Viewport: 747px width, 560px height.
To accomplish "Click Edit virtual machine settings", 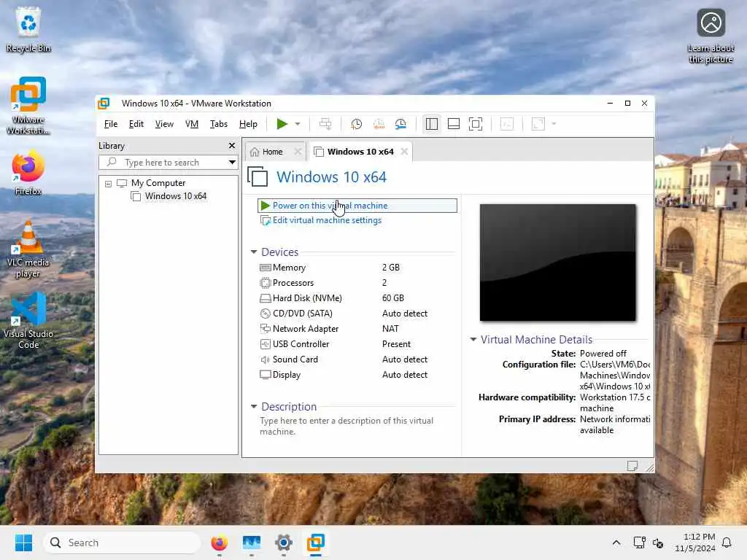I will point(327,220).
